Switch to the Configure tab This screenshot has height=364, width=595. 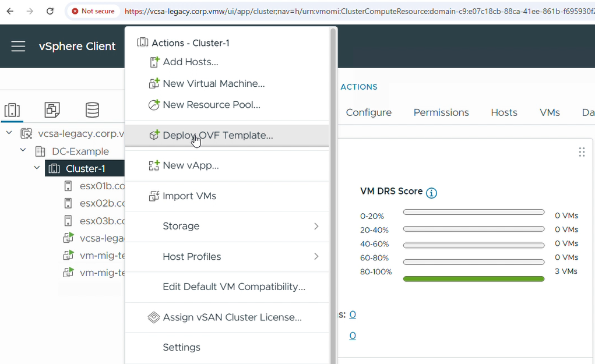(x=369, y=112)
